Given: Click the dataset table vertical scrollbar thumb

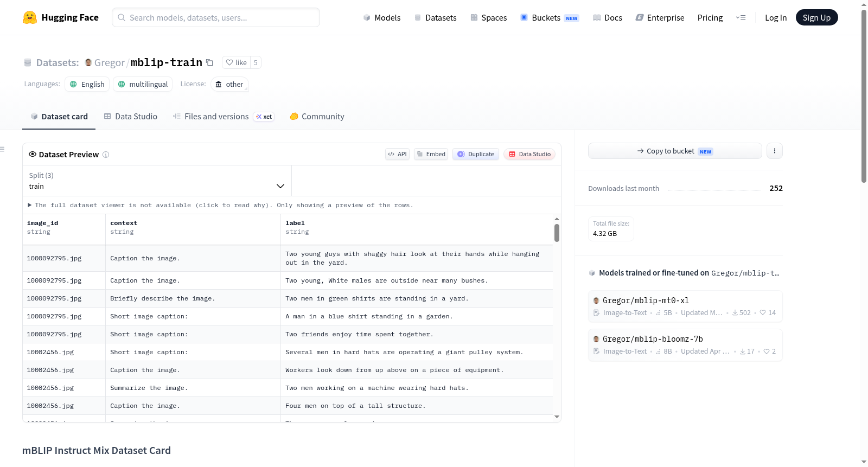Looking at the screenshot, I should click(557, 233).
